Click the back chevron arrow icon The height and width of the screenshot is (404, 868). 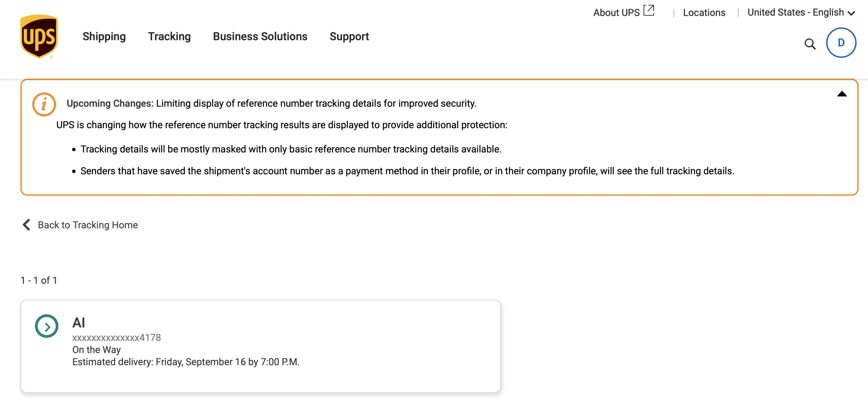point(26,225)
